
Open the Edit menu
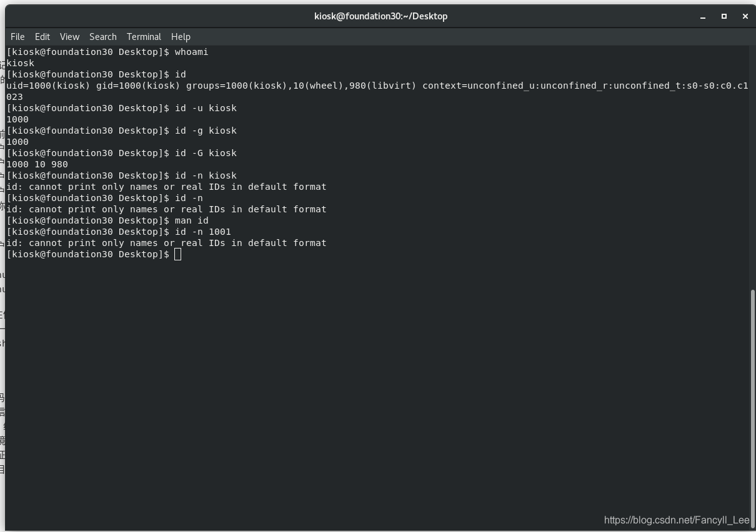coord(42,37)
